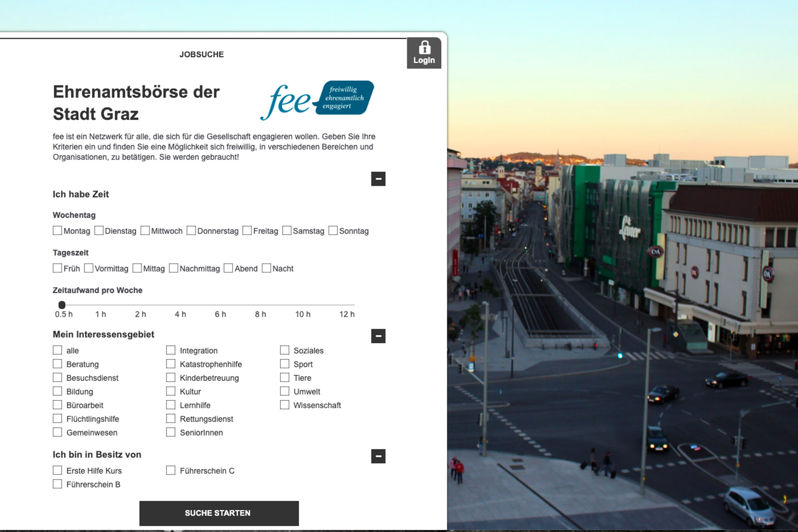
Task: Check the alle interests checkbox
Action: click(x=57, y=350)
